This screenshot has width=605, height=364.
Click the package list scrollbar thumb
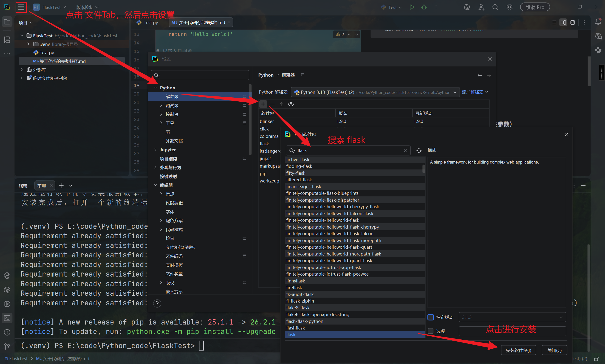point(423,169)
